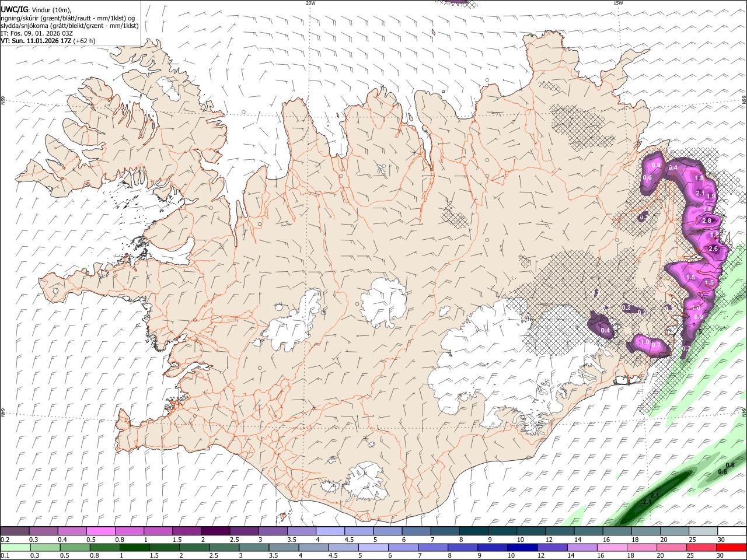Click the 2.8 snowfall value on the east coast
This screenshot has height=560, width=747.
[707, 220]
